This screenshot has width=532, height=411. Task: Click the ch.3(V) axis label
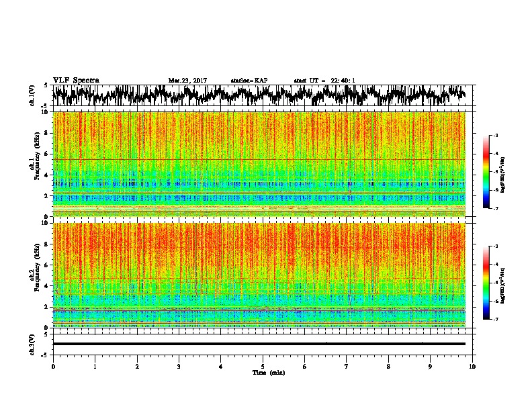[32, 345]
